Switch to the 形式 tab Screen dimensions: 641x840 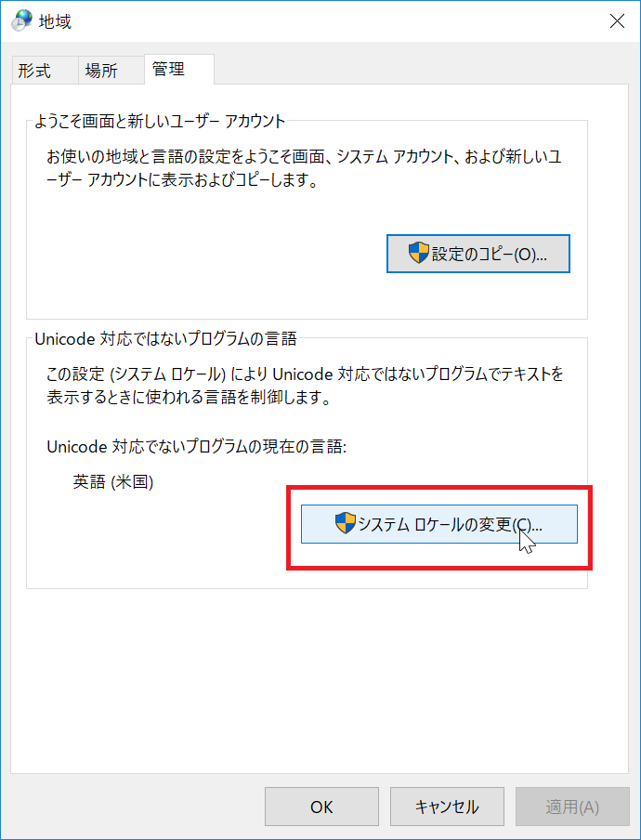(x=34, y=71)
